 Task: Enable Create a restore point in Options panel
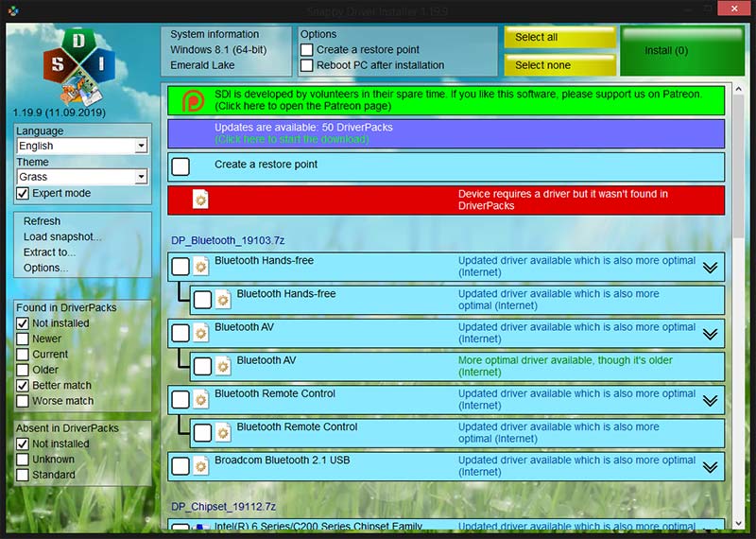[x=306, y=50]
